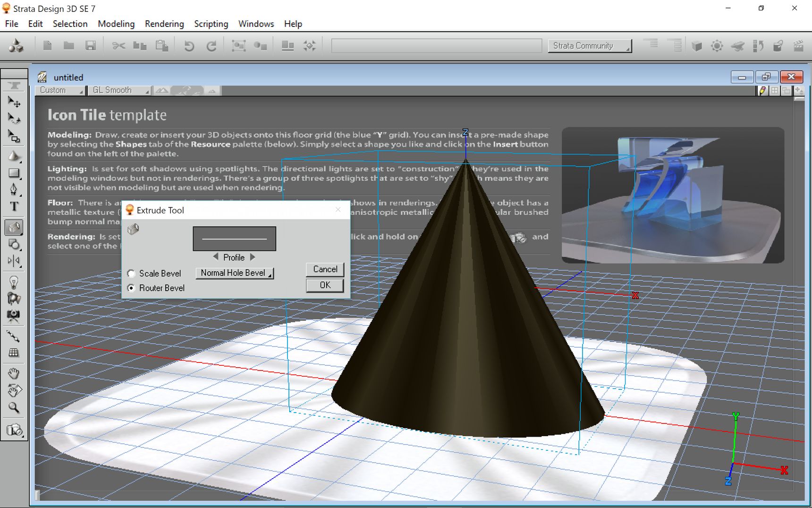The width and height of the screenshot is (812, 508).
Task: Open the Scripting menu
Action: [211, 24]
